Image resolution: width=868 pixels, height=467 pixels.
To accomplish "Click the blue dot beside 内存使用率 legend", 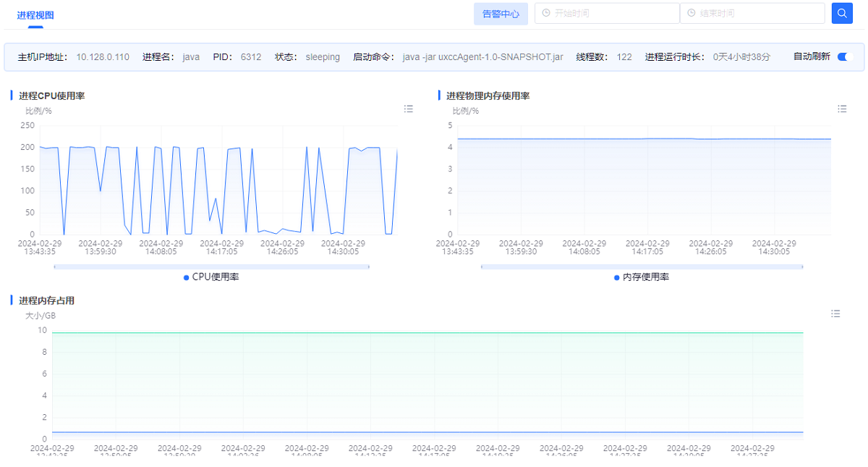I will click(617, 277).
